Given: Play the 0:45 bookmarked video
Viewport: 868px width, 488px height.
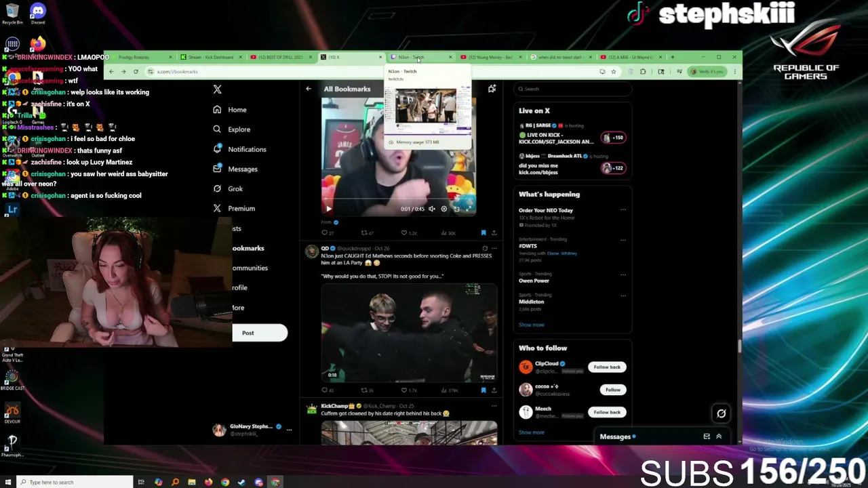Looking at the screenshot, I should tap(329, 209).
